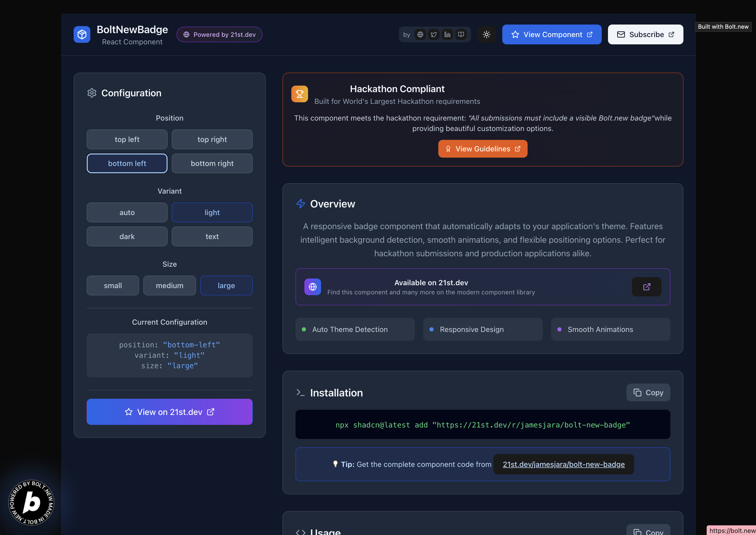Click the circular Powered by Bolt.new badge
Screen dimensions: 756x535
pos(31,502)
